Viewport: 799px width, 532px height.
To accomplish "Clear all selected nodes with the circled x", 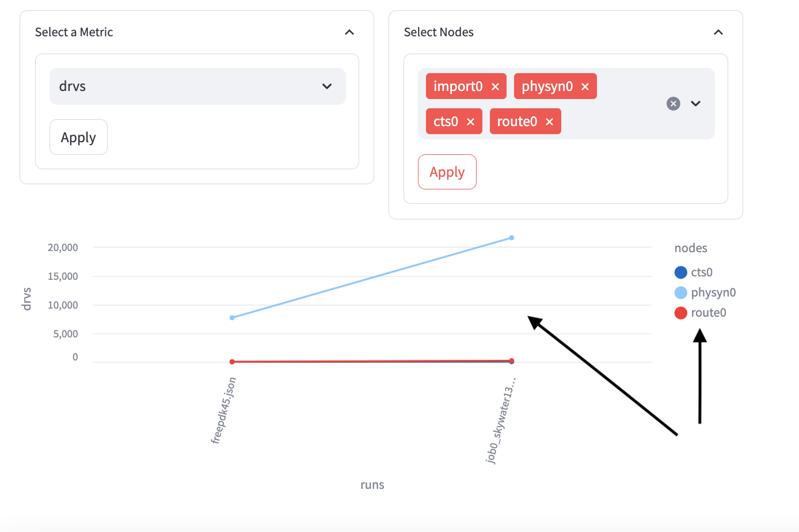I will 674,104.
